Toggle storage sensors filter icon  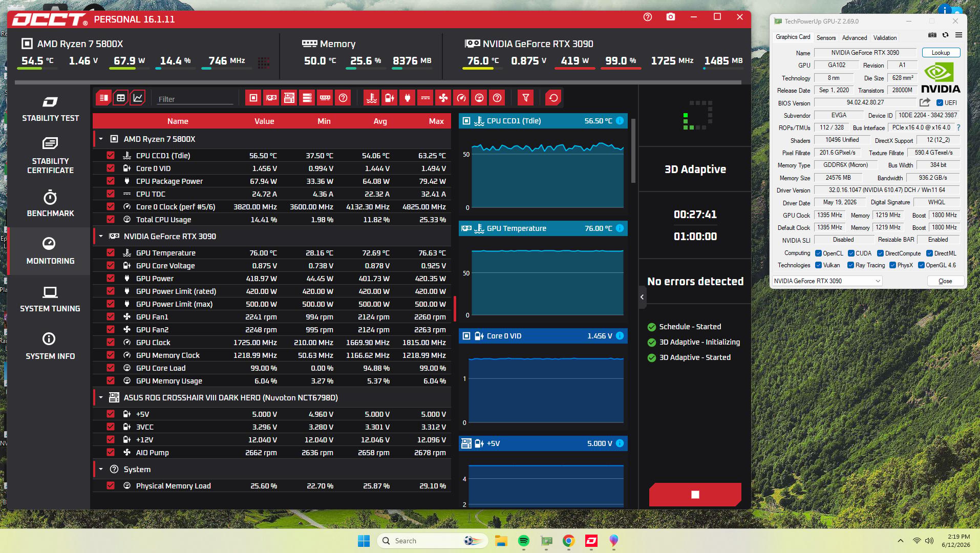coord(307,98)
